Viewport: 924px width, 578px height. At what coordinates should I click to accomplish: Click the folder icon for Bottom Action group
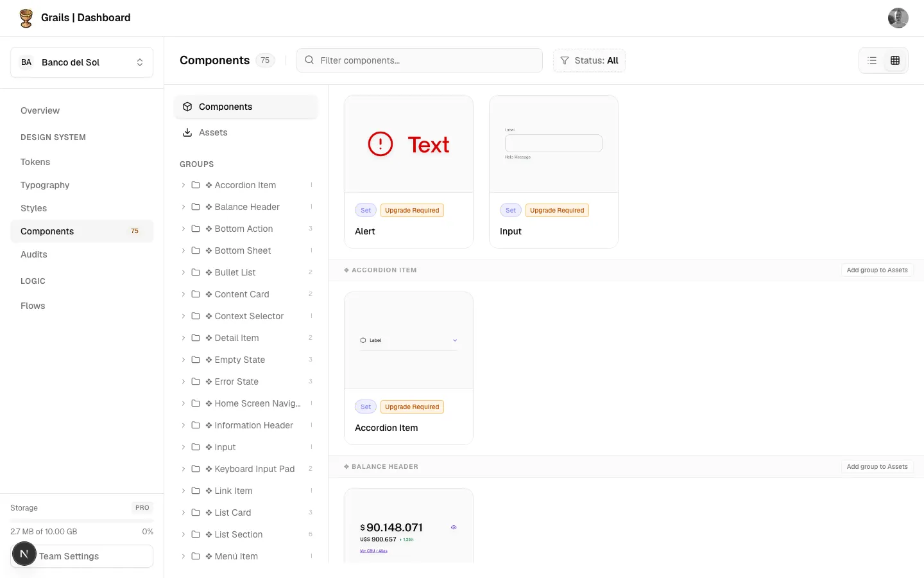(196, 229)
